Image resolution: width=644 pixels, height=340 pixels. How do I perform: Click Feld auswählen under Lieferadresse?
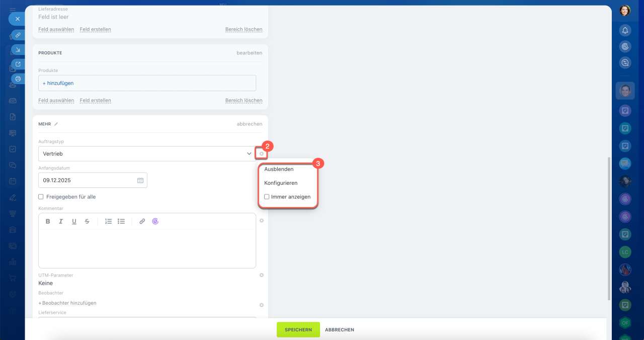coord(56,29)
